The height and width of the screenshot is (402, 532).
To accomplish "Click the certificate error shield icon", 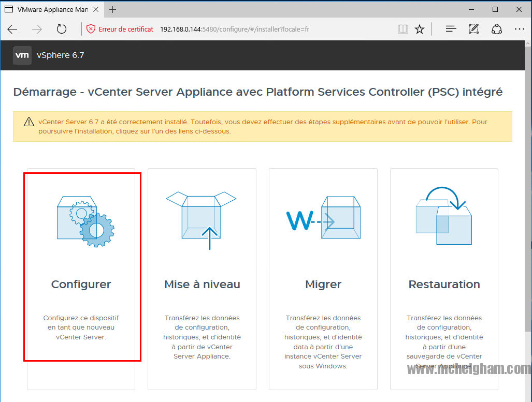I will tap(91, 29).
